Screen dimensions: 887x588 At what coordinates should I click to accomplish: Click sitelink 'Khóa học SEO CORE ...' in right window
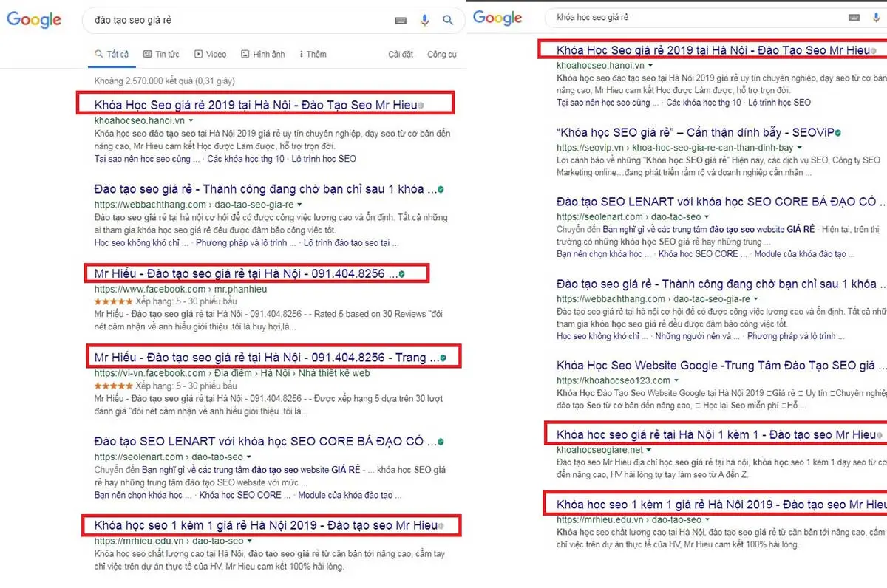[702, 253]
